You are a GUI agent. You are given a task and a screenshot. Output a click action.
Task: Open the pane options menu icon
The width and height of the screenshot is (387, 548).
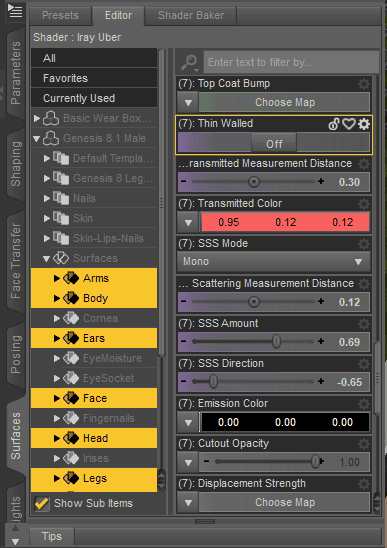tap(15, 11)
